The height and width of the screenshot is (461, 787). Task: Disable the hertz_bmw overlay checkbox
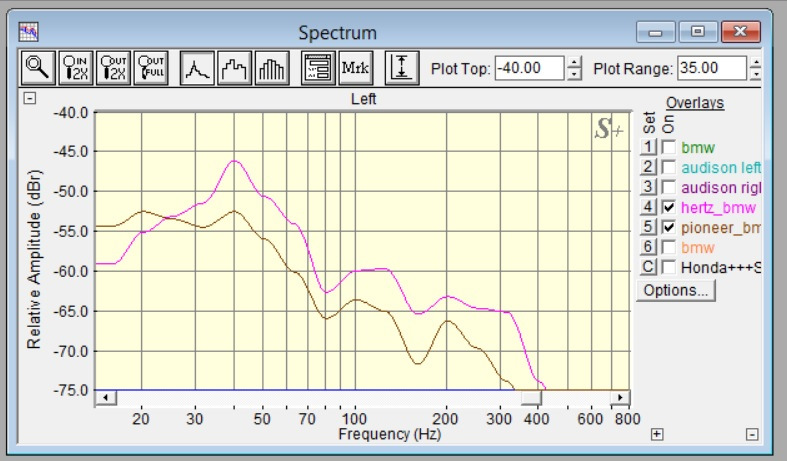[668, 207]
